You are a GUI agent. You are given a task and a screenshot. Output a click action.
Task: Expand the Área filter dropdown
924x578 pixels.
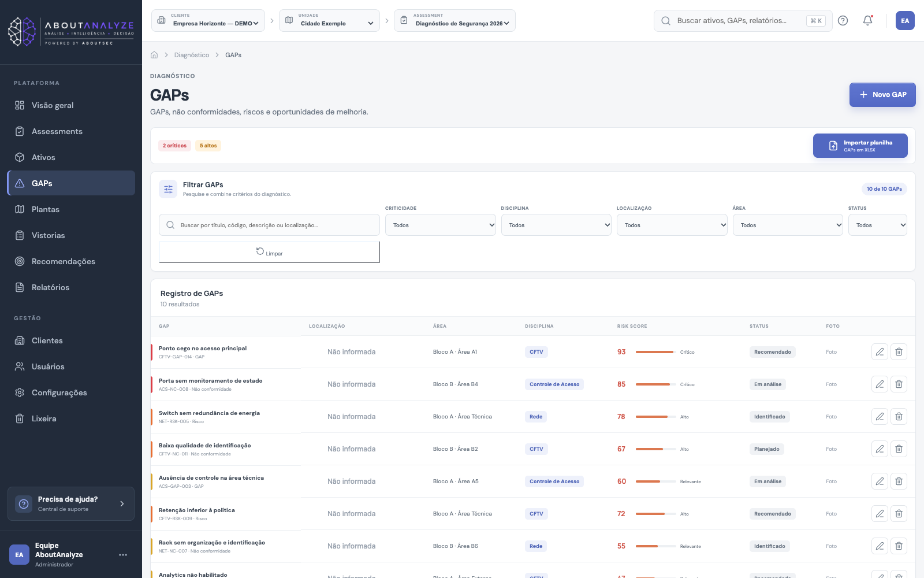[788, 225]
